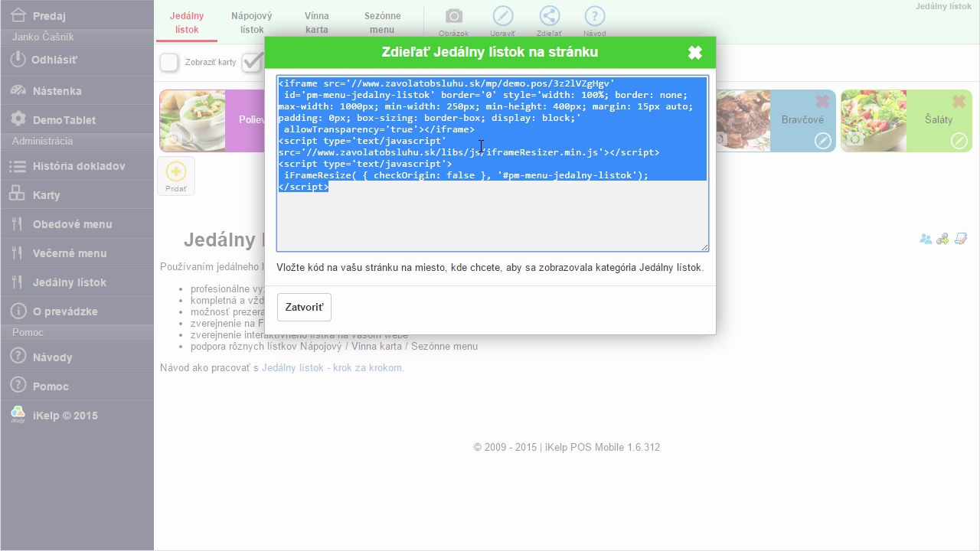Open História dokladov in the sidebar
Viewport: 980px width, 551px height.
point(77,166)
